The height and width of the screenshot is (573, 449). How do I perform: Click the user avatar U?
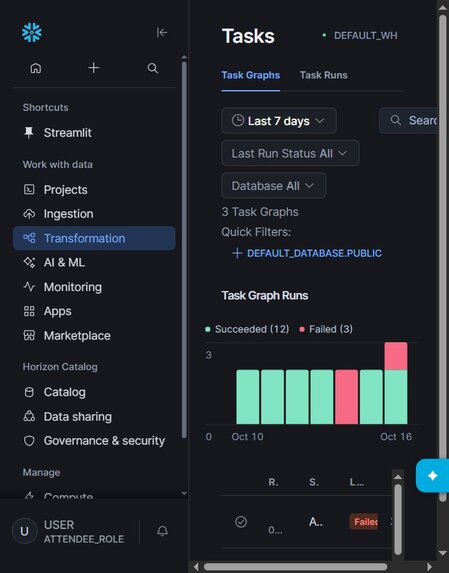[x=24, y=531]
